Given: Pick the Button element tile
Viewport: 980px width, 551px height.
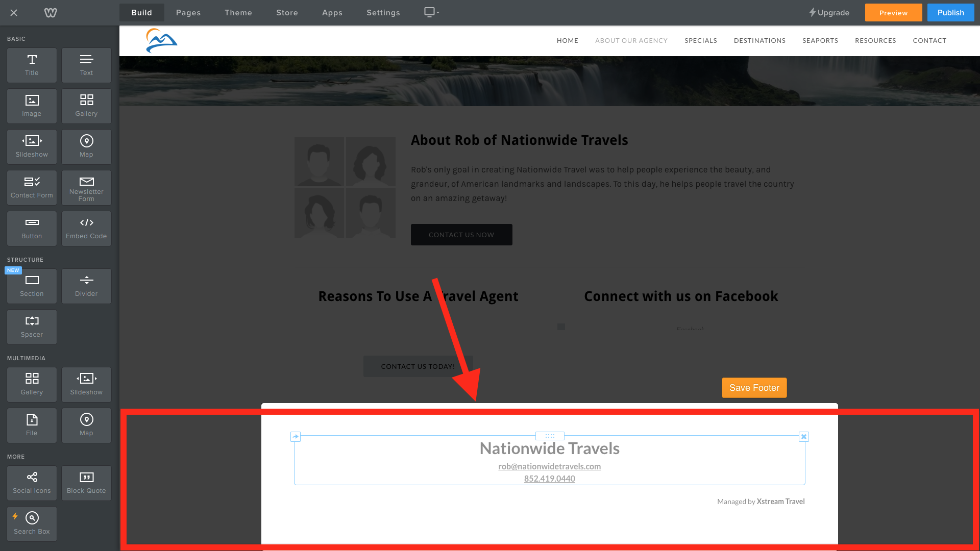Looking at the screenshot, I should [32, 229].
